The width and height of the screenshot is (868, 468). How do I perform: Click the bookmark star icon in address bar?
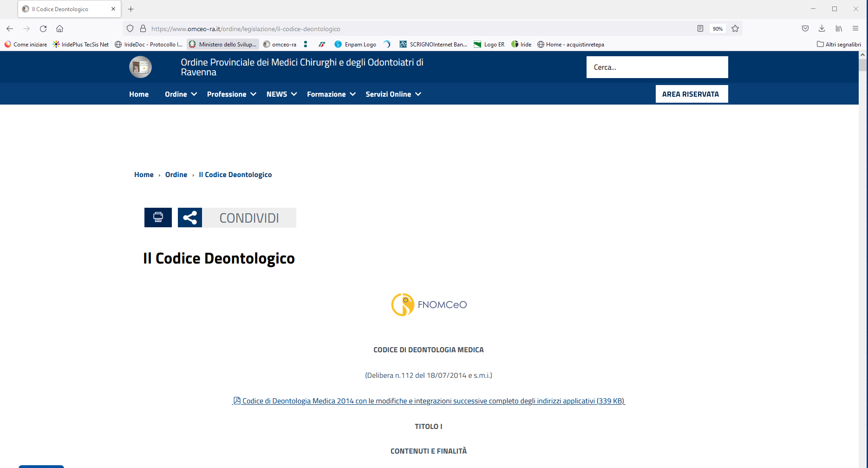coord(735,29)
